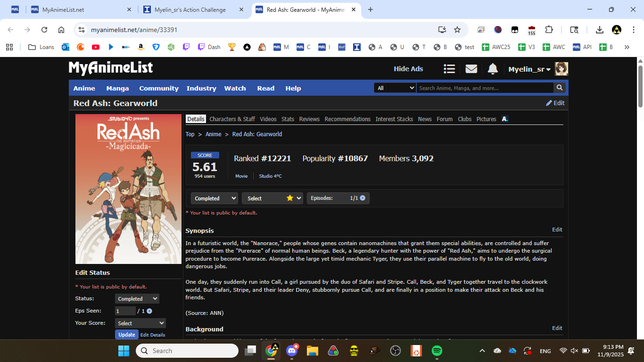Open Chrome downloads

599,30
